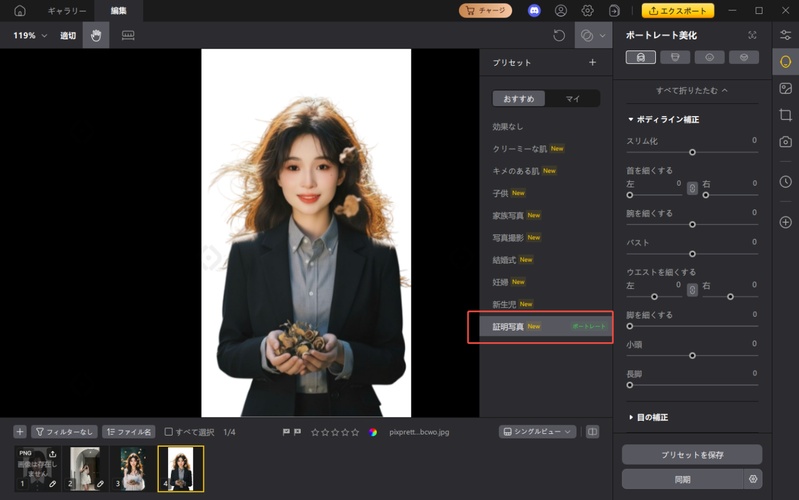This screenshot has height=500, width=799.
Task: Select the second portrait category icon
Action: coord(675,57)
